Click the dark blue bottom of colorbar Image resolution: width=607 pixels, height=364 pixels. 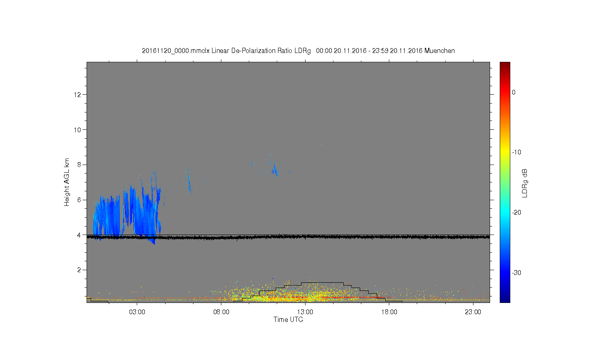tap(505, 298)
